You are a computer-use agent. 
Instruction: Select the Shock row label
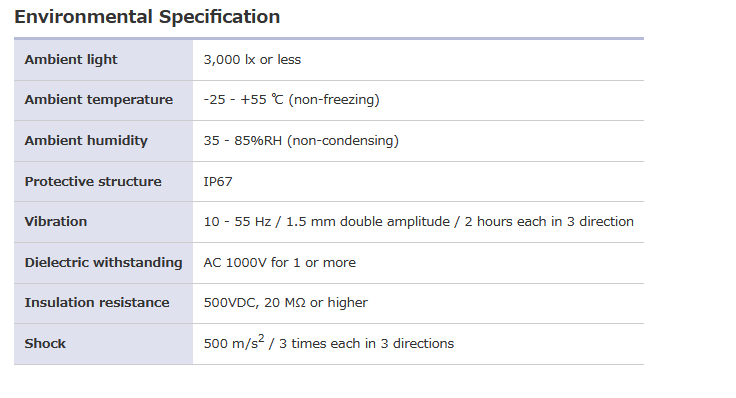click(45, 344)
